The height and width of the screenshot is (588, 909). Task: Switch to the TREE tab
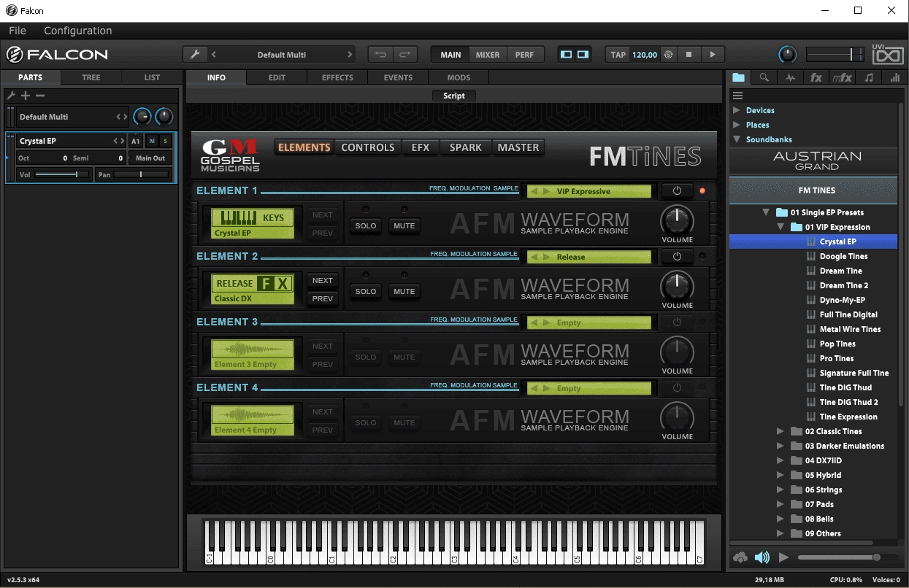[91, 77]
